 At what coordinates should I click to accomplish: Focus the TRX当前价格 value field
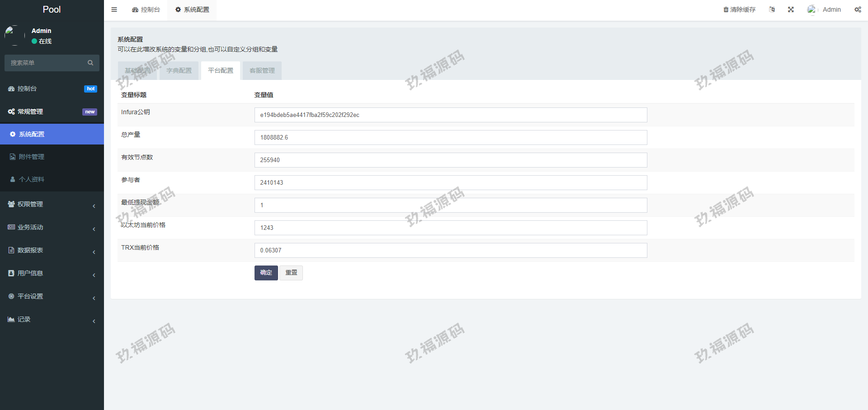[x=450, y=250]
